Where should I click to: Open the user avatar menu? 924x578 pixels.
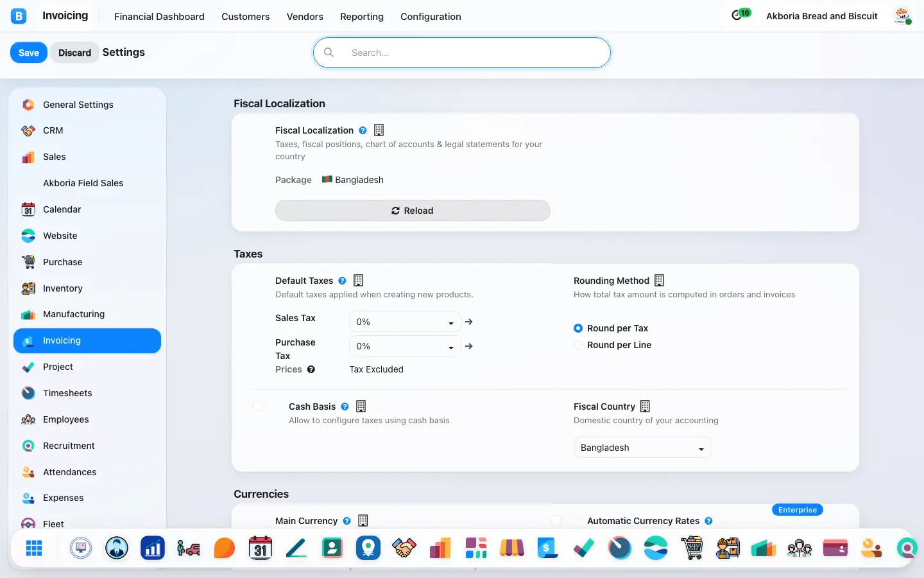pyautogui.click(x=903, y=16)
